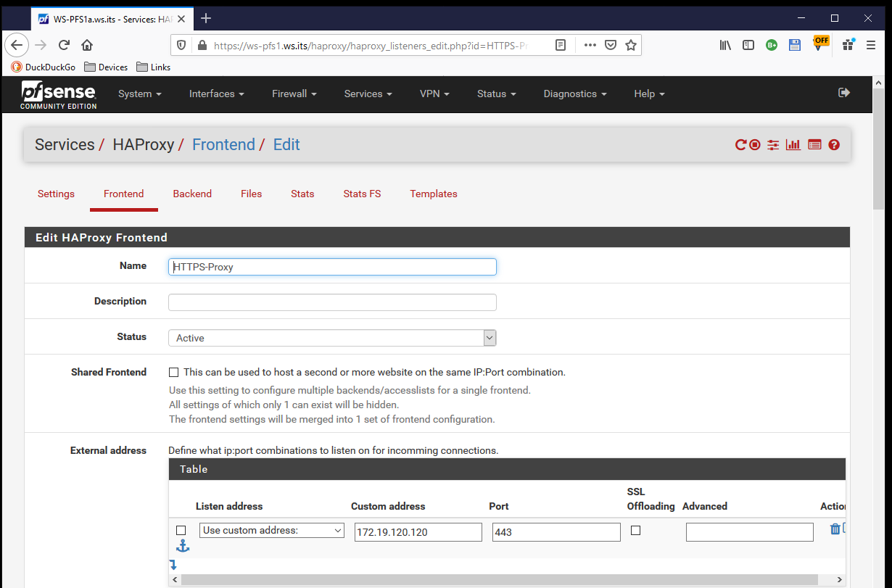
Task: Open the red help question mark icon
Action: coord(834,145)
